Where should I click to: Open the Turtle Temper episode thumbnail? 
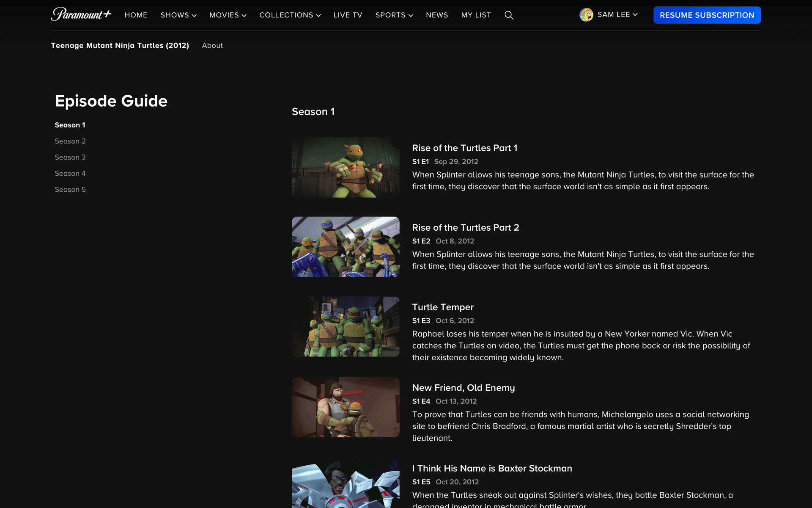(346, 326)
